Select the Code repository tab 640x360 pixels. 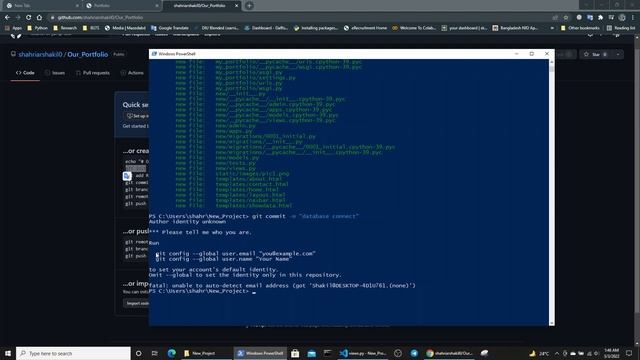25,73
